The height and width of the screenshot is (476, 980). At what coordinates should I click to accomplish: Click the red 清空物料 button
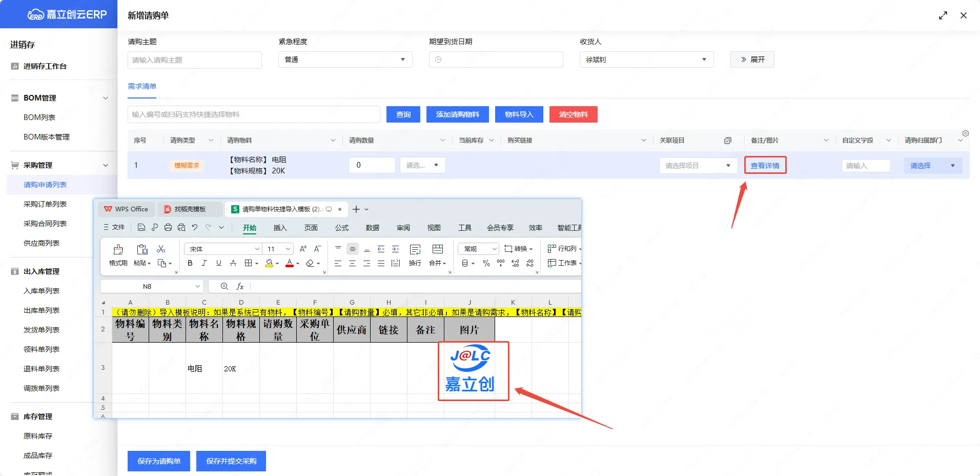573,114
